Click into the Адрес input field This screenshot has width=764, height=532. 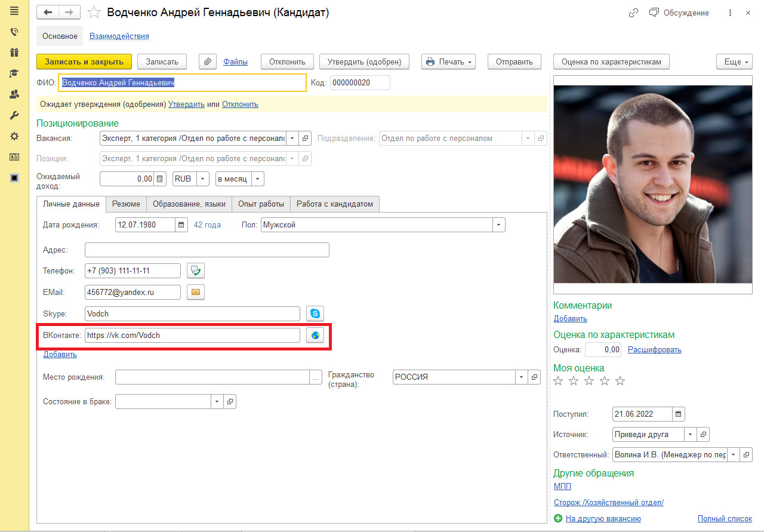207,250
